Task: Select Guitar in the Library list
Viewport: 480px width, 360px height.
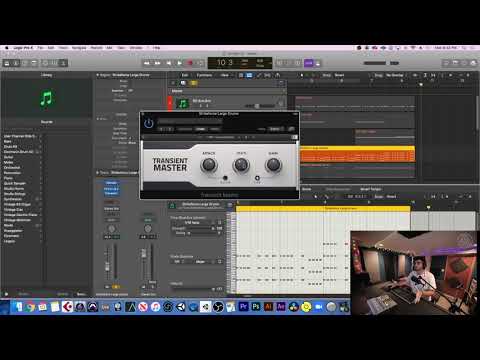Action: click(x=8, y=157)
